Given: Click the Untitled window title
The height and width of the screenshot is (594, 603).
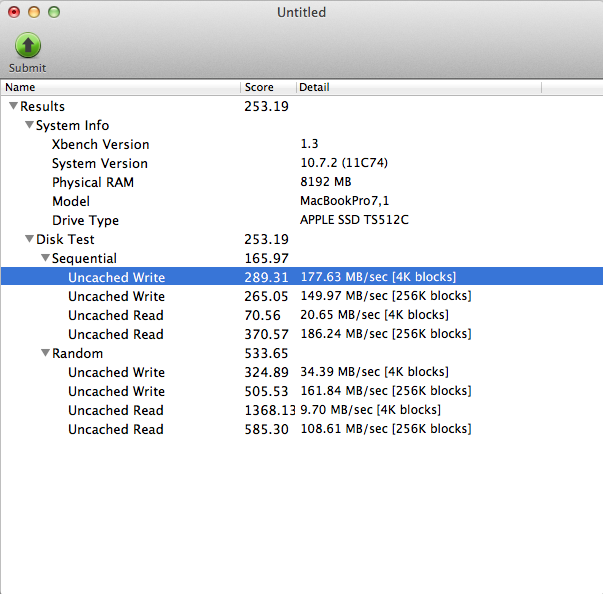Looking at the screenshot, I should point(302,12).
